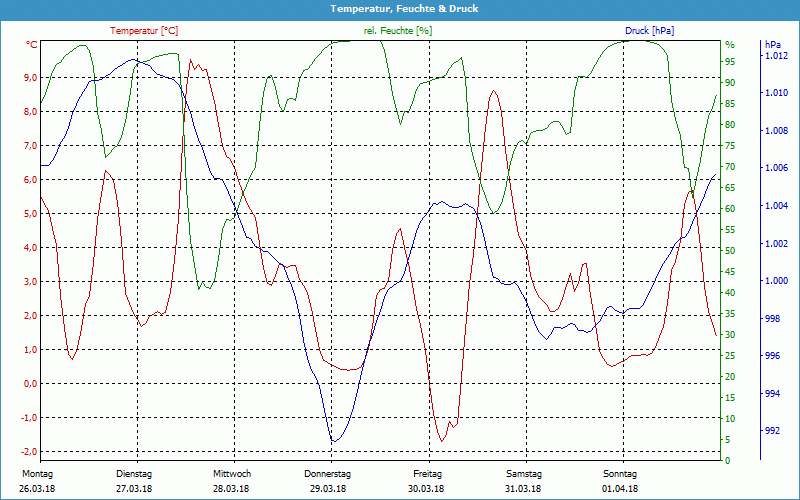Viewport: 800px width, 500px height.
Task: Select the blue 'Druck [hPa]' legend label
Action: (649, 31)
